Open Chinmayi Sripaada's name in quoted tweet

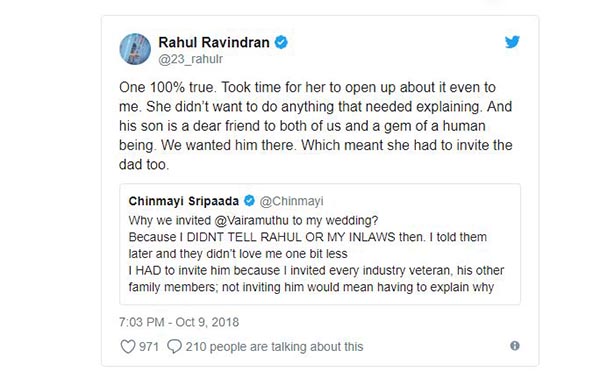pos(184,201)
